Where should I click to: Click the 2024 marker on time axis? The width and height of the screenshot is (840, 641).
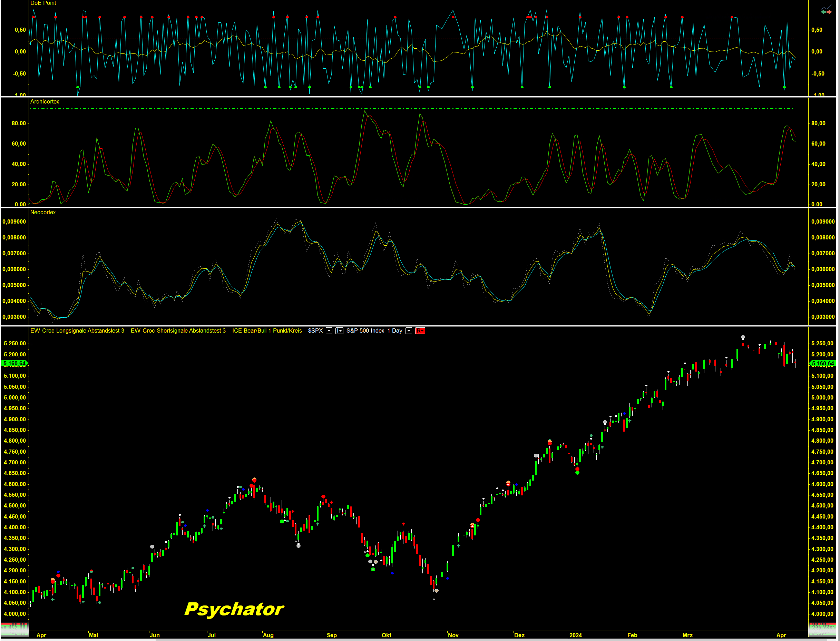point(575,635)
